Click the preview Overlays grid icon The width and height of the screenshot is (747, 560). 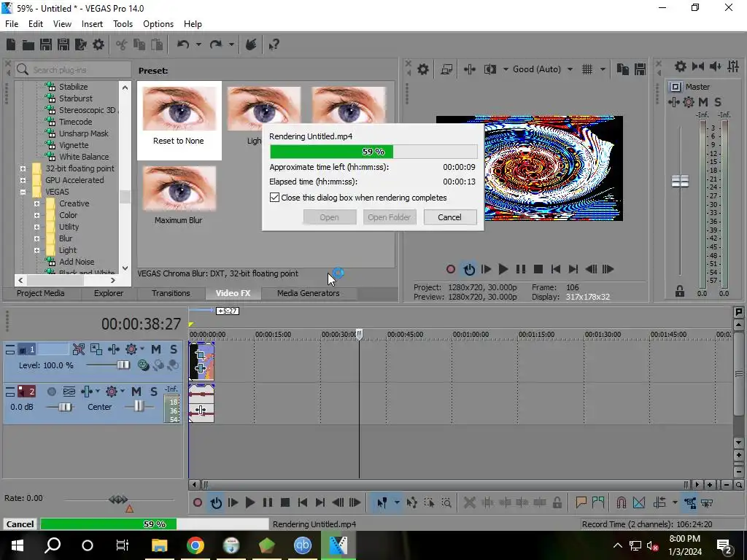click(x=587, y=69)
